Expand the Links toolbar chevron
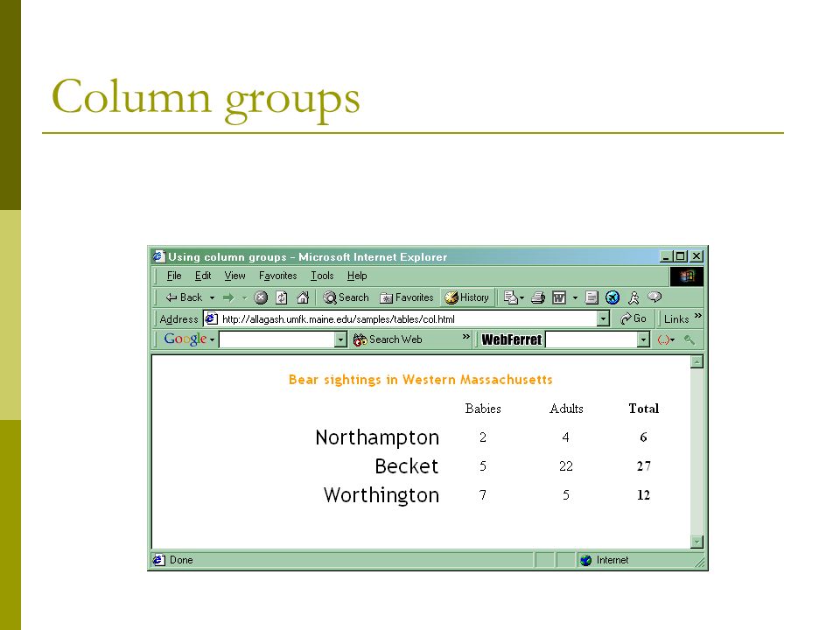The image size is (840, 630). pyautogui.click(x=697, y=316)
